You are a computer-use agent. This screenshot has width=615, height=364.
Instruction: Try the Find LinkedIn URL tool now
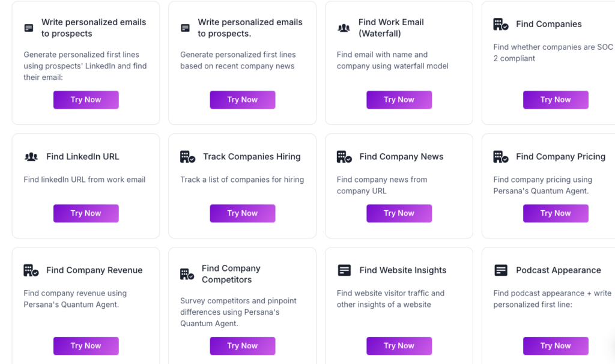(x=86, y=213)
